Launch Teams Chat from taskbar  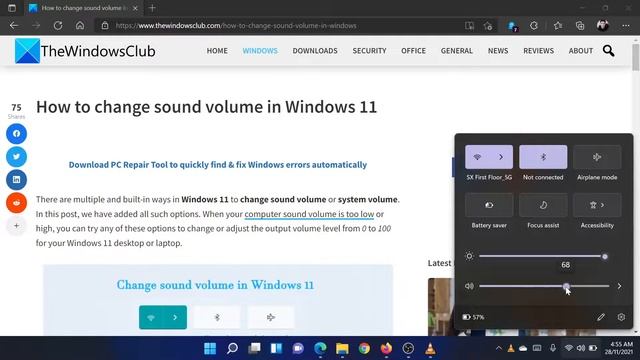[x=298, y=349]
